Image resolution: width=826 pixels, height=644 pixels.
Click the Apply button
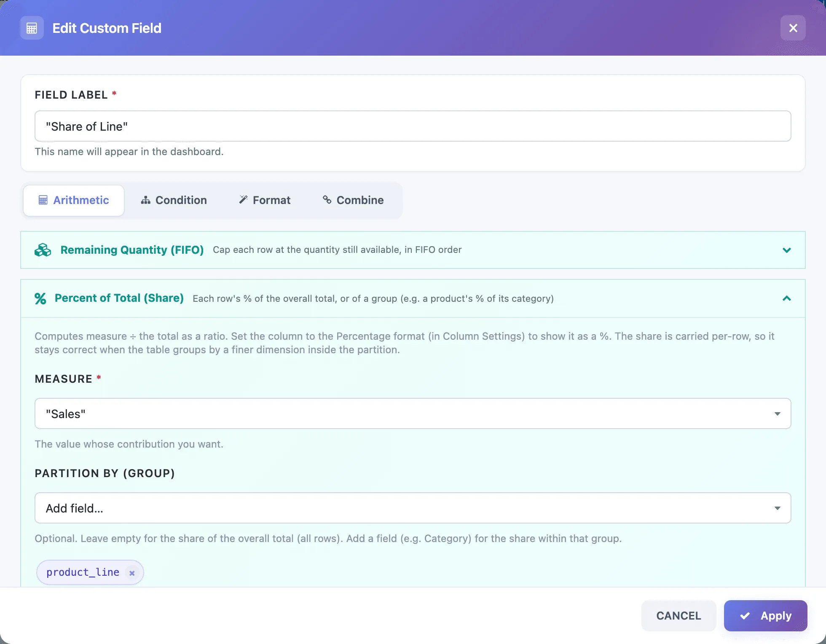click(x=765, y=616)
